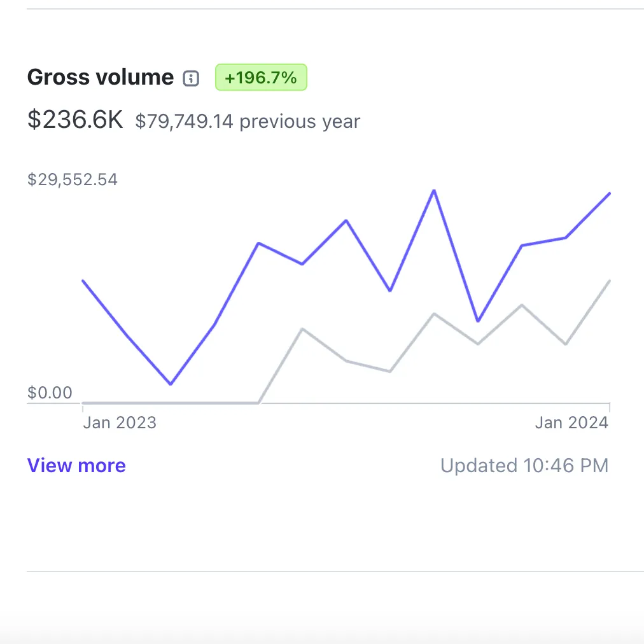644x644 pixels.
Task: Click the $79,749.14 previous year text
Action: click(248, 122)
